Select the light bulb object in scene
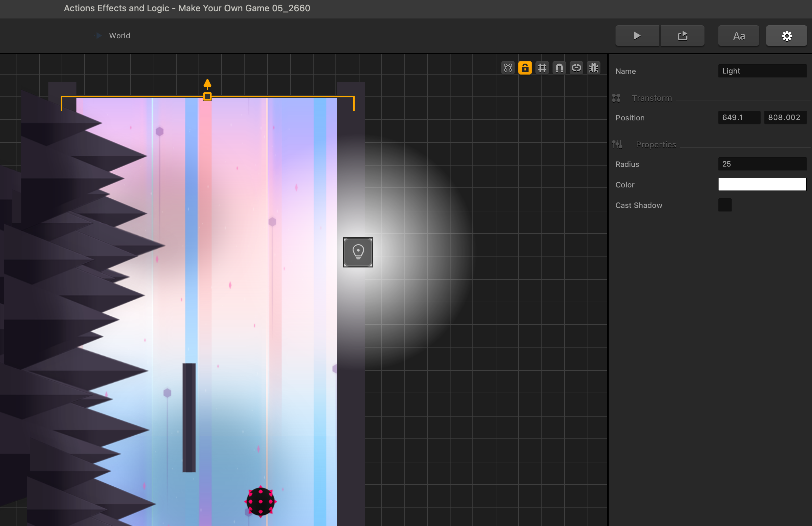 tap(358, 252)
